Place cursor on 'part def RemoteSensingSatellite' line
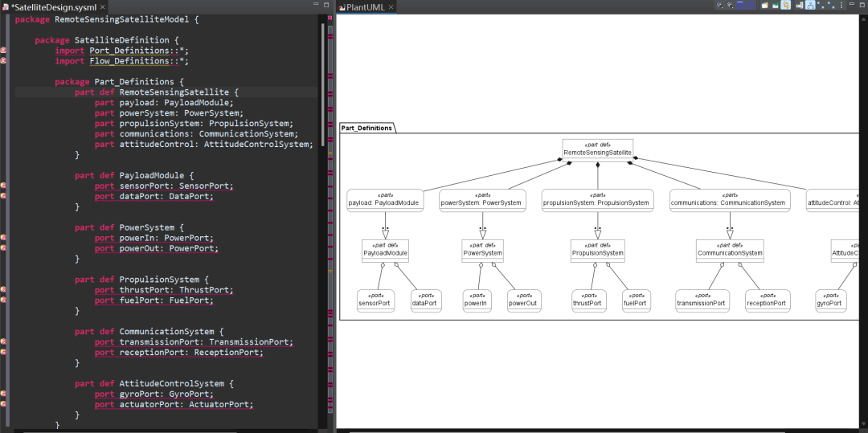The height and width of the screenshot is (433, 868). [157, 92]
